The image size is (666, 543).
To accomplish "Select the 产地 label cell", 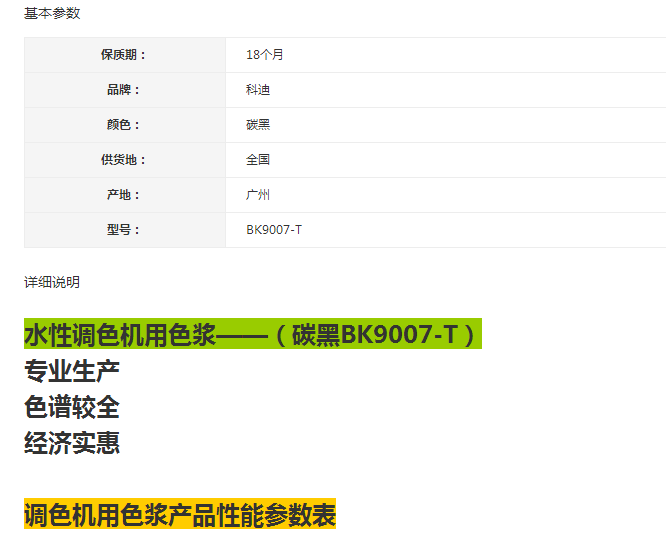I will [x=124, y=195].
